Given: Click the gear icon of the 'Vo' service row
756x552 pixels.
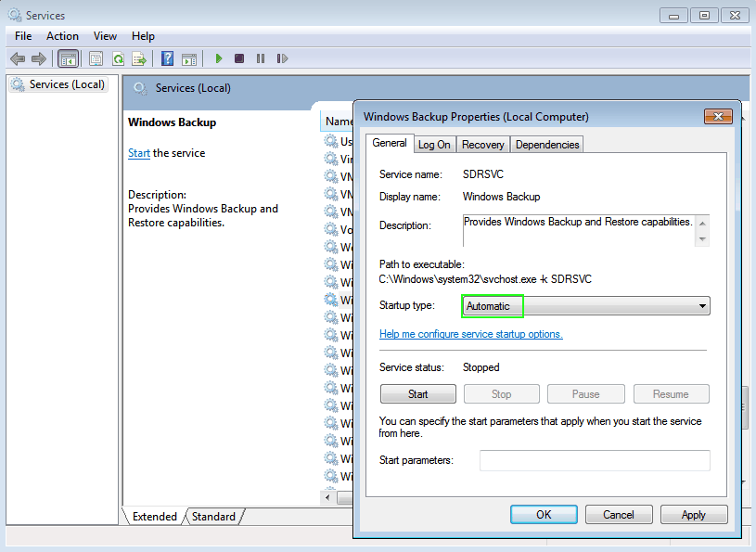Looking at the screenshot, I should (331, 229).
